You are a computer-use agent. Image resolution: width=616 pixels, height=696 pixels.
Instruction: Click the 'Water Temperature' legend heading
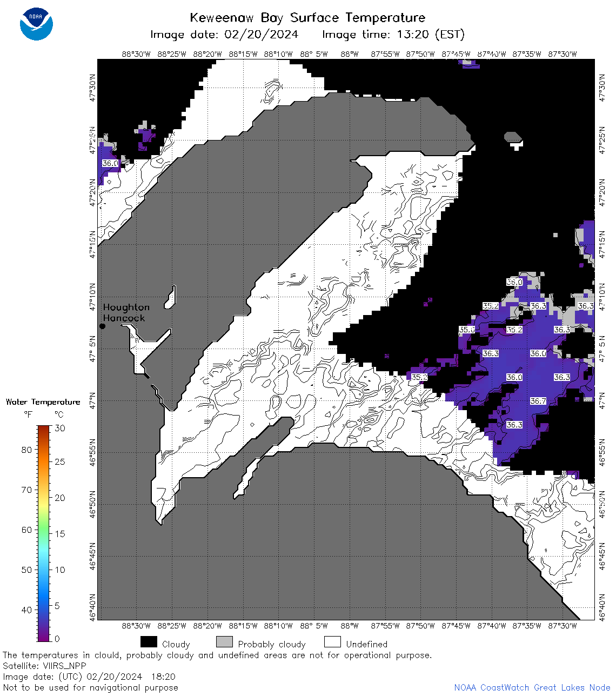[43, 401]
